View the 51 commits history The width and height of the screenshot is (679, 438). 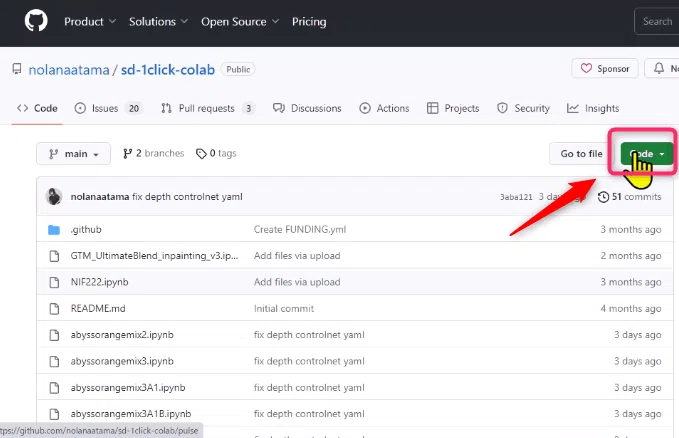coord(630,197)
